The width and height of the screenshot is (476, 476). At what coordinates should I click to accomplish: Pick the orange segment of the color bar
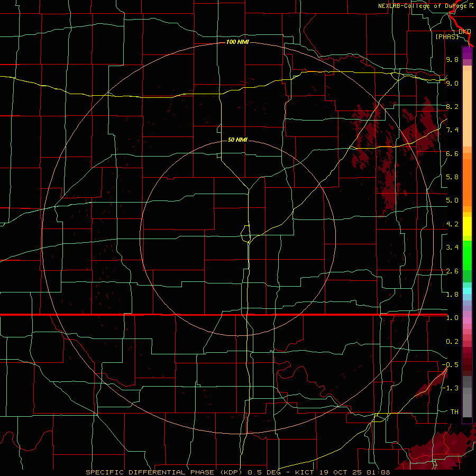click(467, 182)
